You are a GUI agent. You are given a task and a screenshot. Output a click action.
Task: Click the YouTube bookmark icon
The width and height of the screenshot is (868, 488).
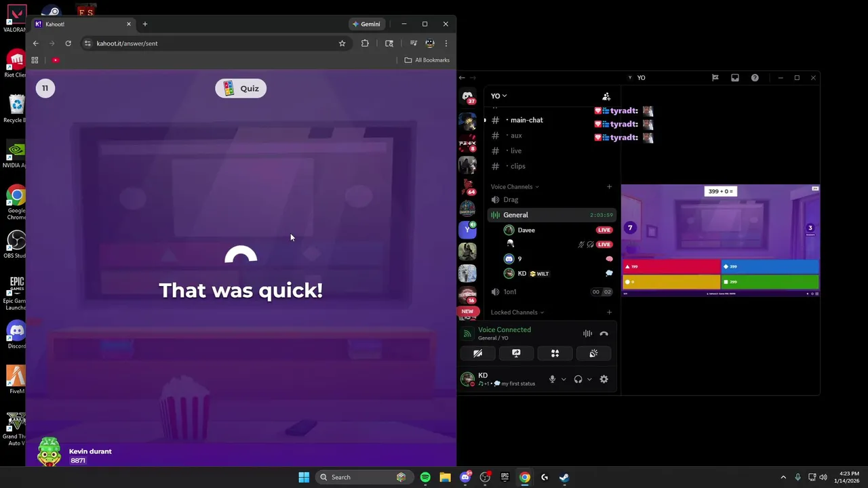pyautogui.click(x=56, y=60)
